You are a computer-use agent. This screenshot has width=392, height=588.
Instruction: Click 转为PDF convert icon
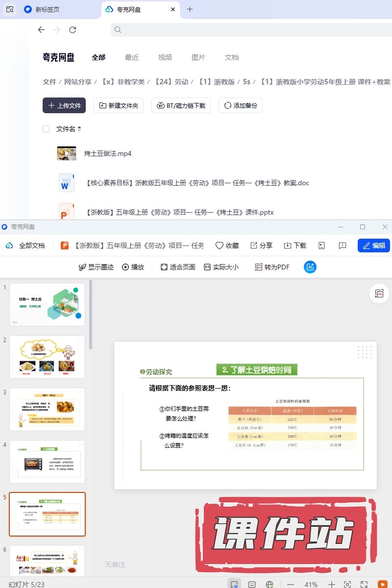[259, 267]
